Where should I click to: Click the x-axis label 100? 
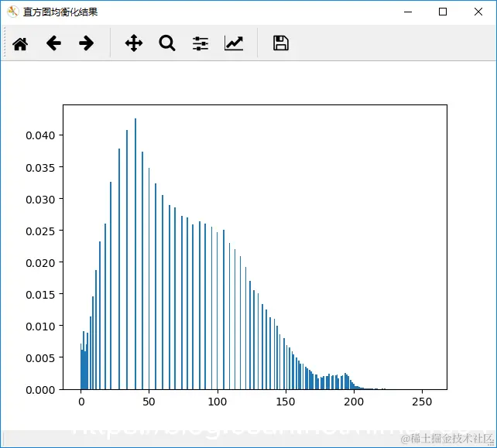(217, 402)
